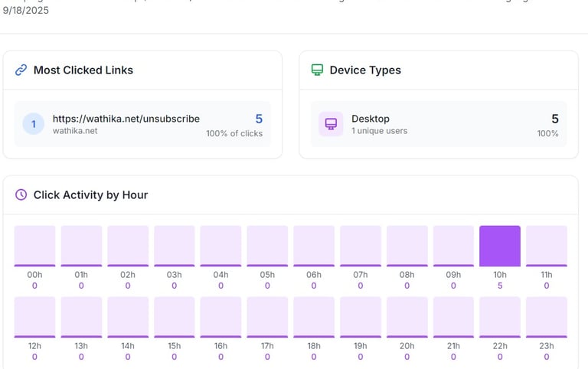The width and height of the screenshot is (588, 369).
Task: Click the blue 5 clicks count
Action: tap(259, 119)
